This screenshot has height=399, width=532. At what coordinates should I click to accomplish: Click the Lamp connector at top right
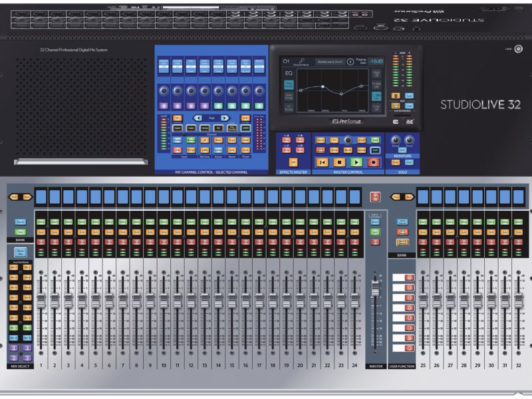point(518,49)
